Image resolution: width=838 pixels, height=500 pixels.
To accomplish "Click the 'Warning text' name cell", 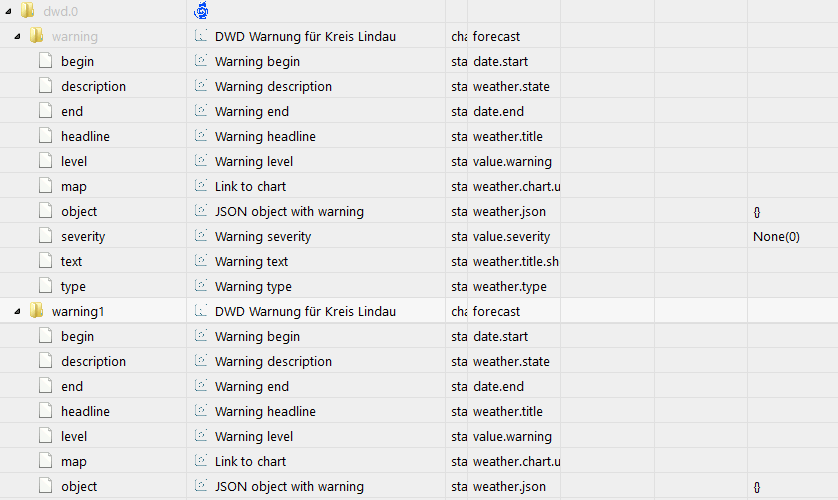I will pyautogui.click(x=251, y=262).
